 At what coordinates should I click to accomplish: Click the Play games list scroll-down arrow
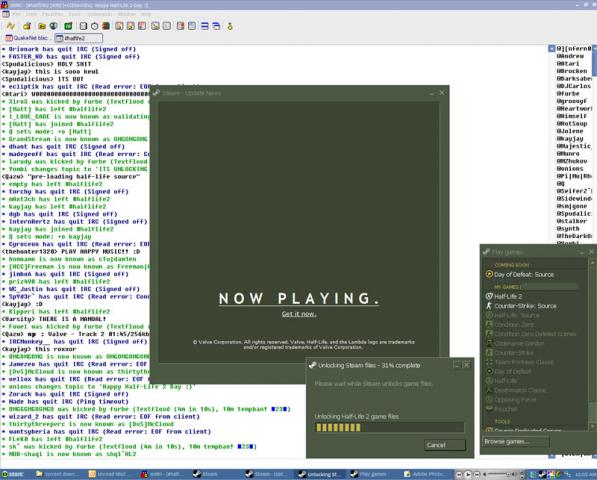(x=592, y=427)
